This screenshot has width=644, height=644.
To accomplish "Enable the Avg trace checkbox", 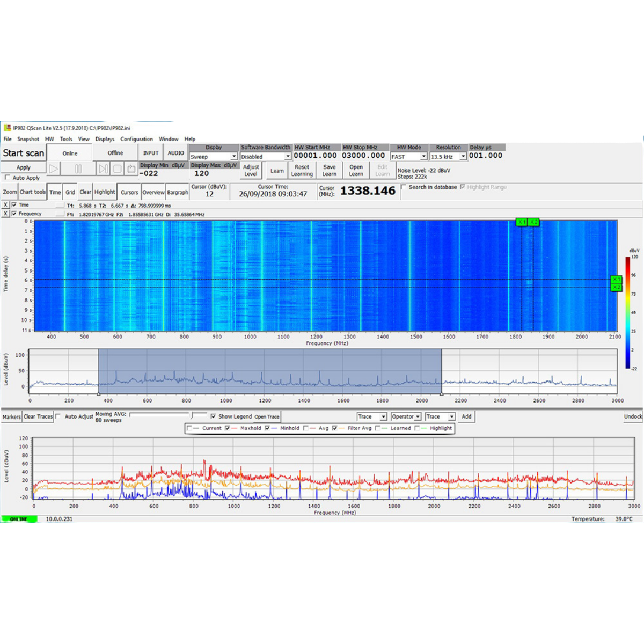I will pyautogui.click(x=306, y=428).
